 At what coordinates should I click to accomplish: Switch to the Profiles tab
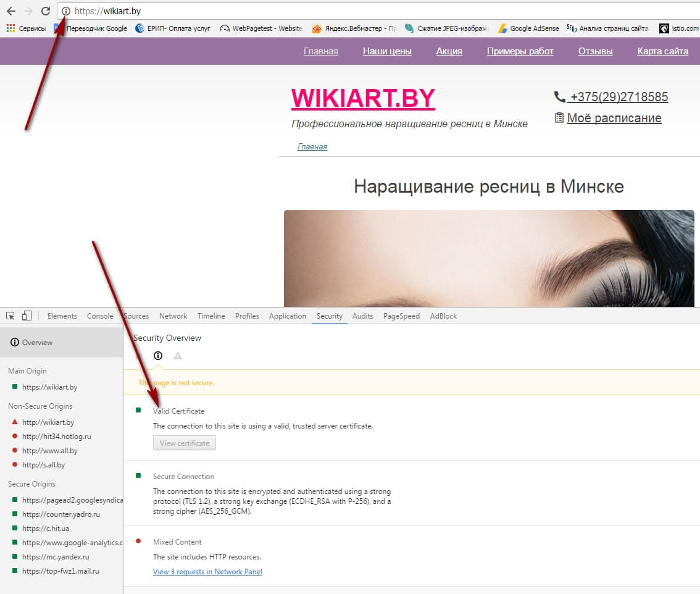pos(247,316)
